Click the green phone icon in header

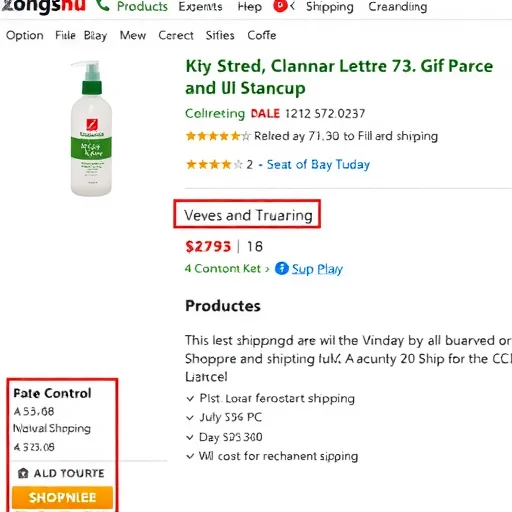tap(103, 5)
